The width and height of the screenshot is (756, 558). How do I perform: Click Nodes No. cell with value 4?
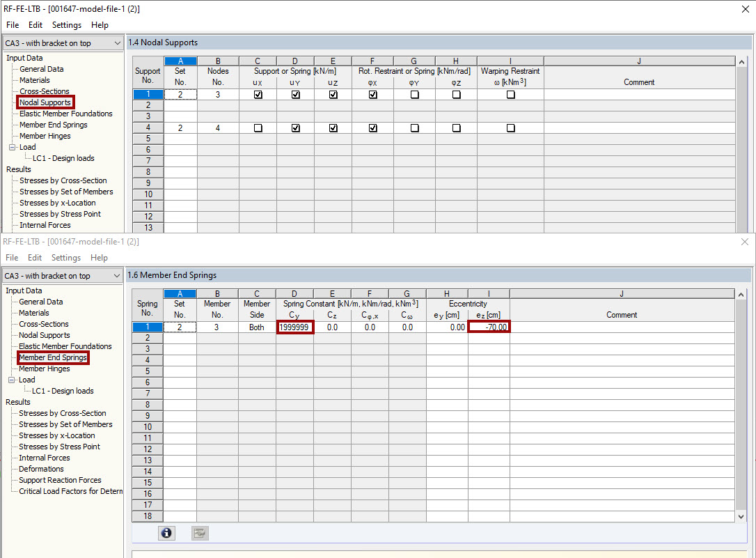pos(218,127)
